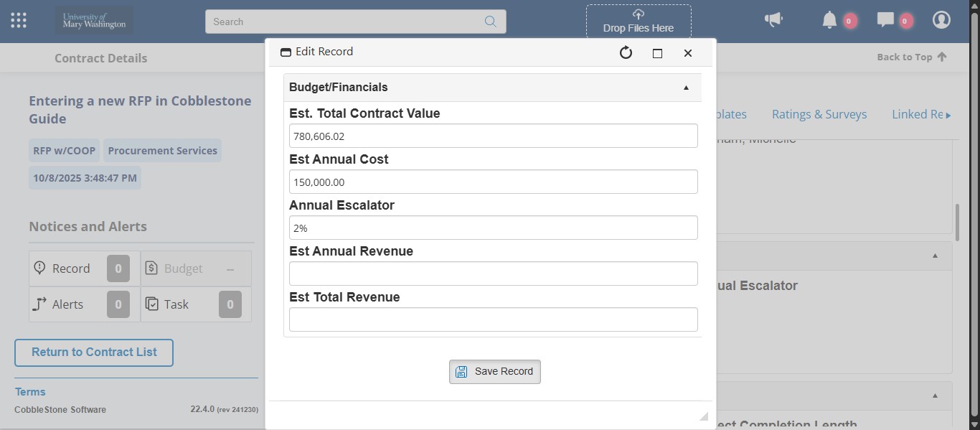980x430 pixels.
Task: Click the Back to Top link
Action: 911,57
